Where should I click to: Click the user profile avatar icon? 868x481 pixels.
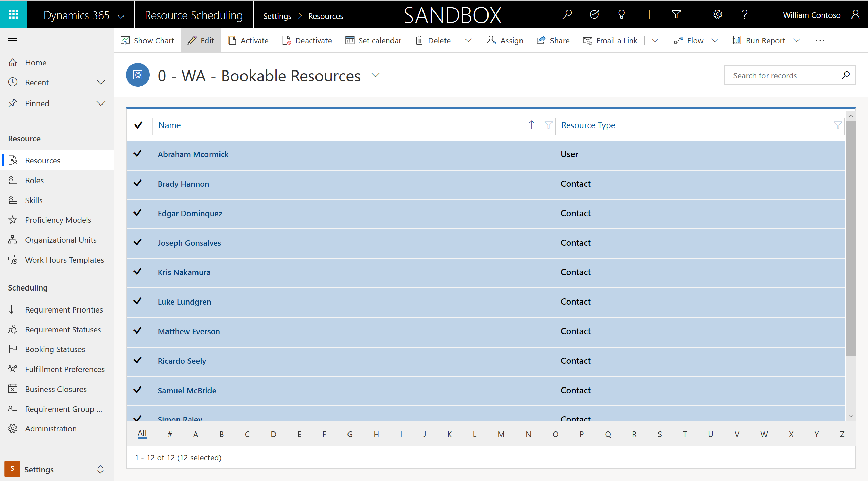click(x=855, y=14)
